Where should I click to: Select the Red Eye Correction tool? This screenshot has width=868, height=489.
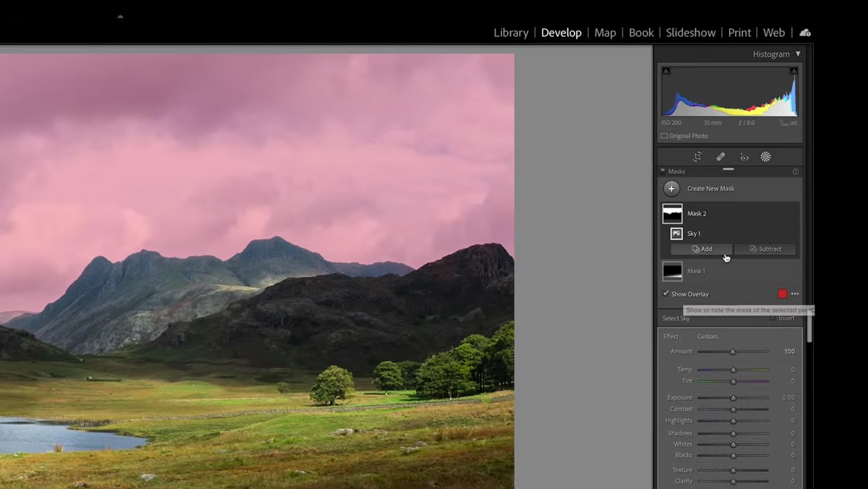click(x=744, y=157)
